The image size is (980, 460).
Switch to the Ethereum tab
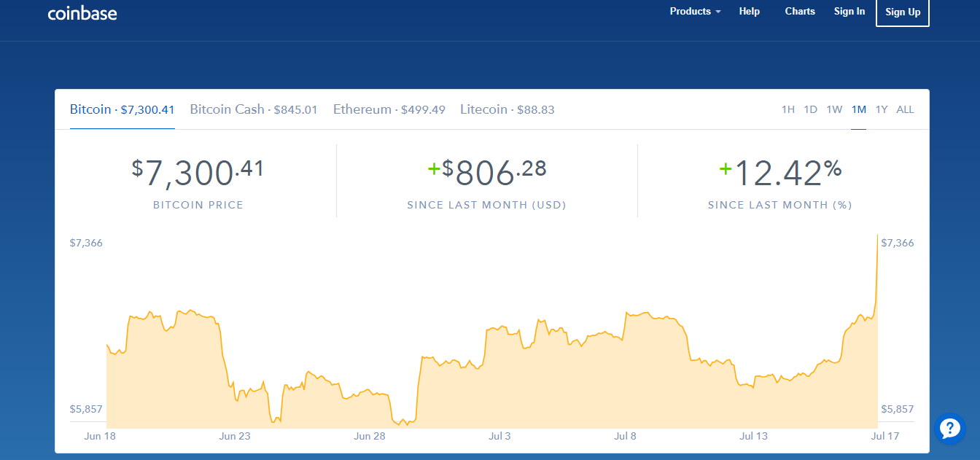click(x=389, y=109)
